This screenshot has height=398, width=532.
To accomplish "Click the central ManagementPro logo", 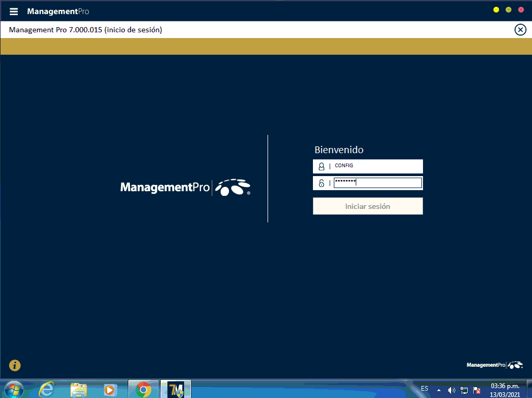I will [185, 187].
